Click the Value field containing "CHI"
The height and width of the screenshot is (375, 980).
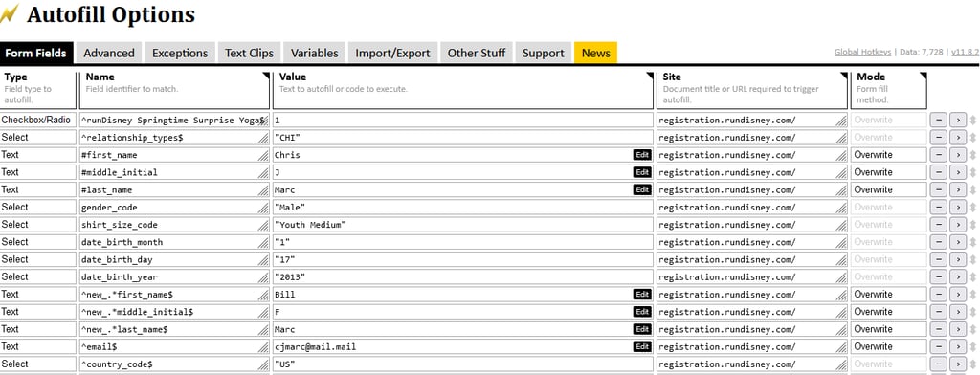[x=462, y=138]
